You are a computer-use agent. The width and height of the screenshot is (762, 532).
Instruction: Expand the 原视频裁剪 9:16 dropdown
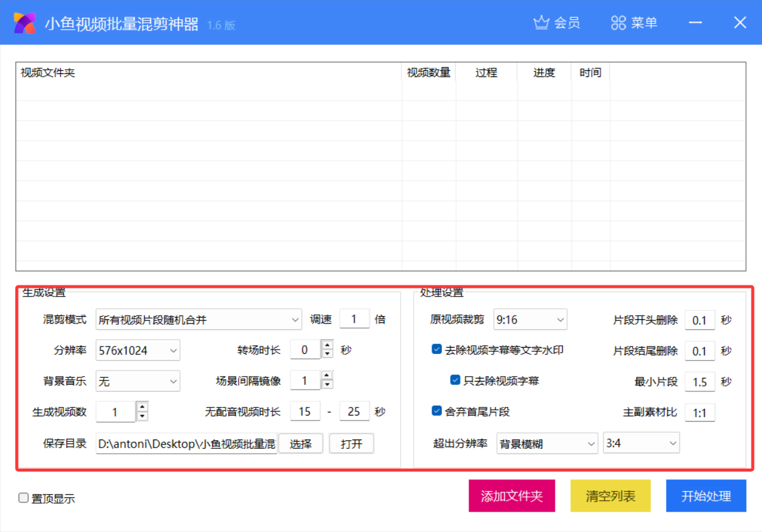(530, 319)
